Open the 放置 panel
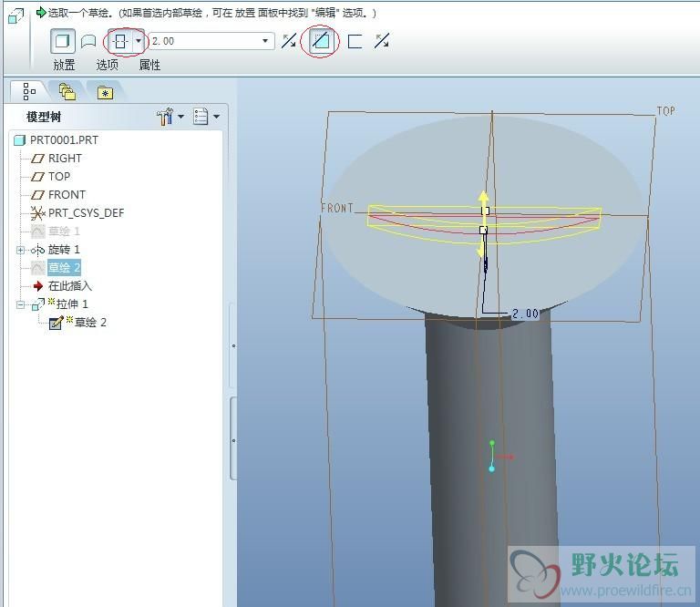The width and height of the screenshot is (700, 607). pyautogui.click(x=64, y=65)
